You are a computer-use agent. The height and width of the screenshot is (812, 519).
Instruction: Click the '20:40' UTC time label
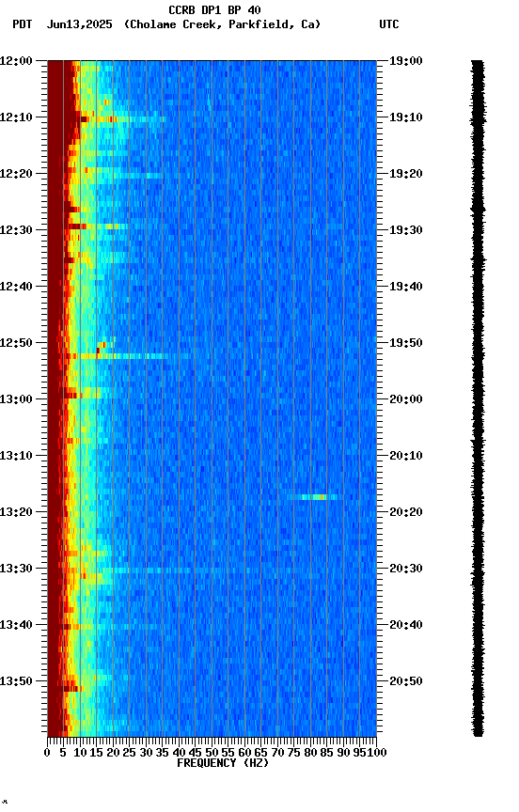coord(405,625)
